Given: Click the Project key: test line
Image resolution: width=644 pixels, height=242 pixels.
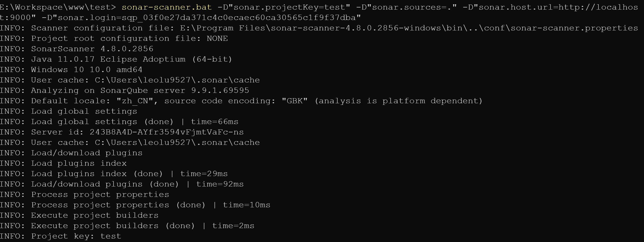Looking at the screenshot, I should [76, 236].
